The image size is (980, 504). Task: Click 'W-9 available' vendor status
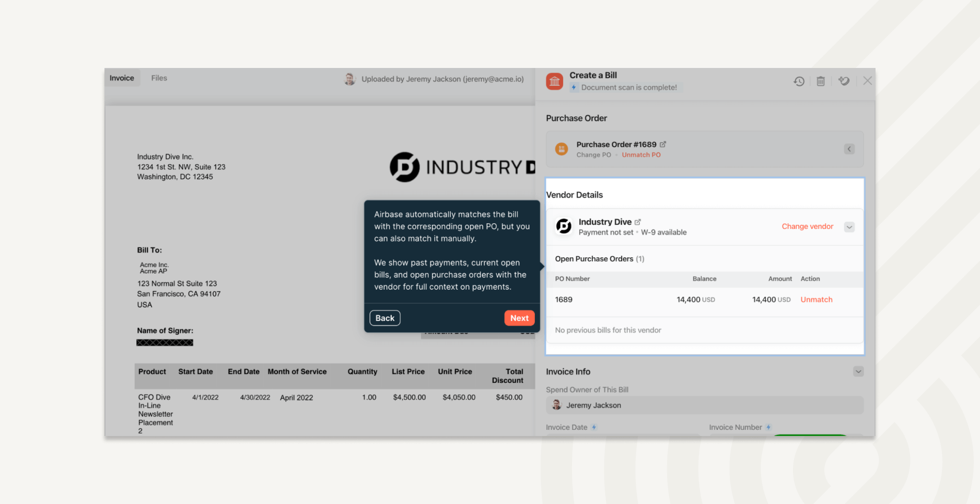pyautogui.click(x=663, y=233)
